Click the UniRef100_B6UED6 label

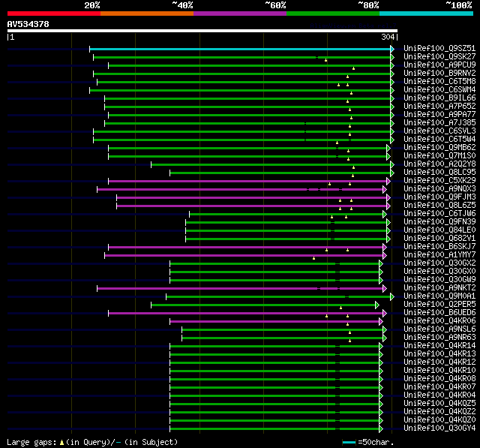click(x=439, y=313)
